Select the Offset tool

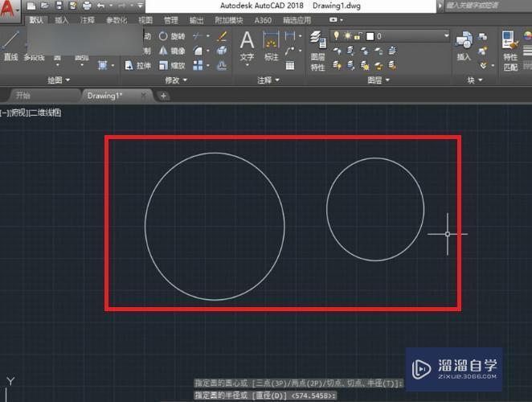click(222, 65)
